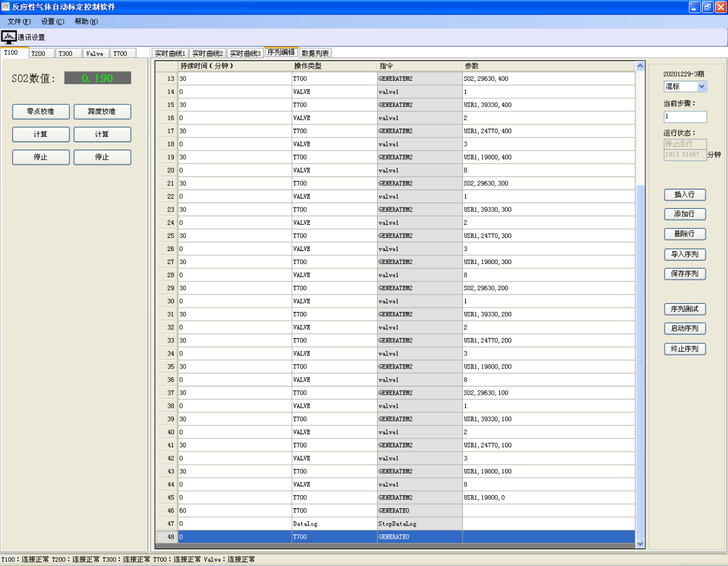Click the 零点校准 button
728x566 pixels.
pos(40,112)
